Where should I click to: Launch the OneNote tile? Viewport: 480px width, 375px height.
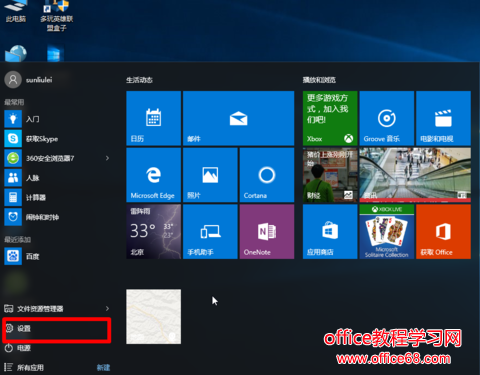267,231
